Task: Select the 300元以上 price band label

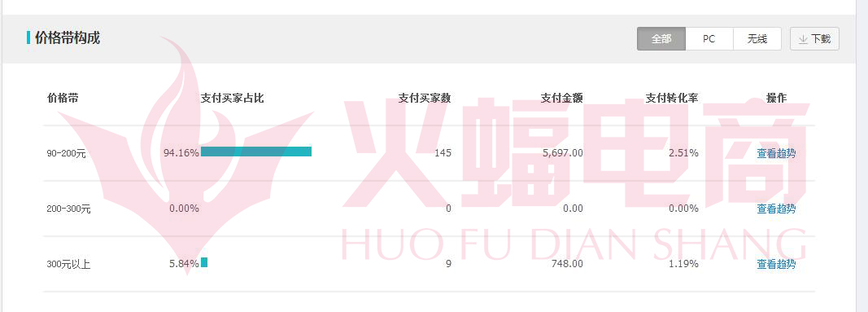Action: (68, 264)
